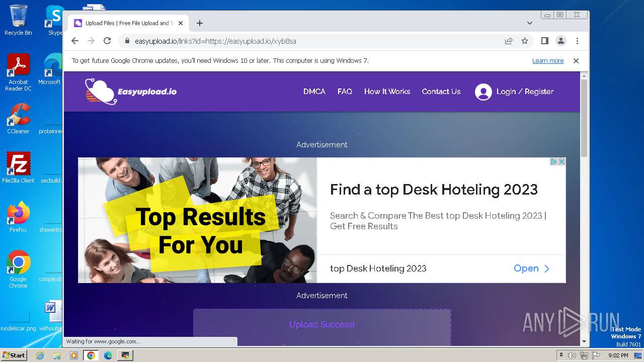644x362 pixels.
Task: Expand the tab search chevron
Action: 529,23
